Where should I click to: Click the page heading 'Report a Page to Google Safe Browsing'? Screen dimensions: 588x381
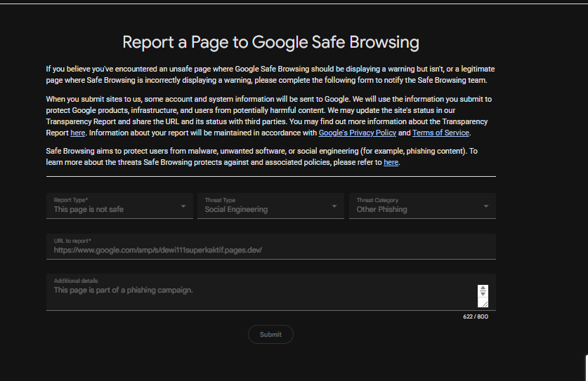pos(270,42)
